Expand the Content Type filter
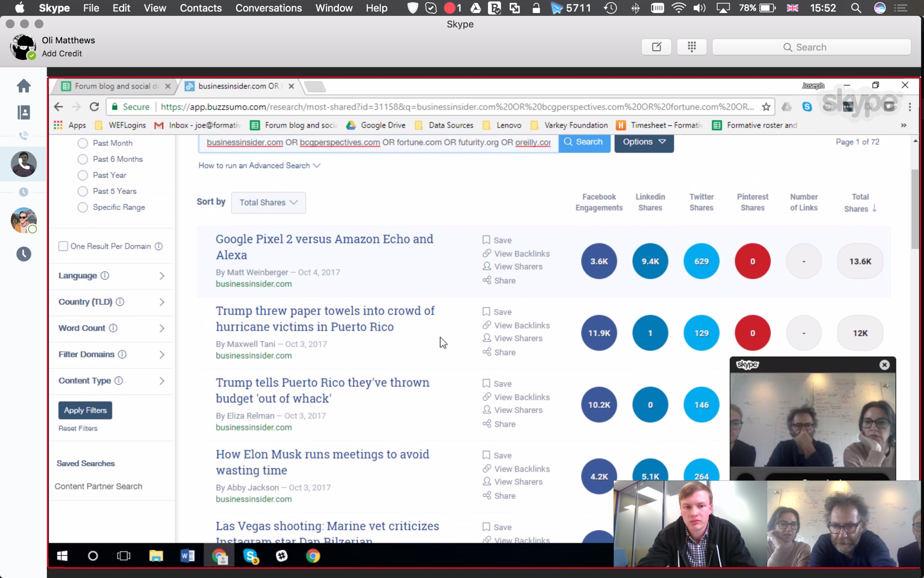Image resolution: width=924 pixels, height=578 pixels. coord(112,381)
